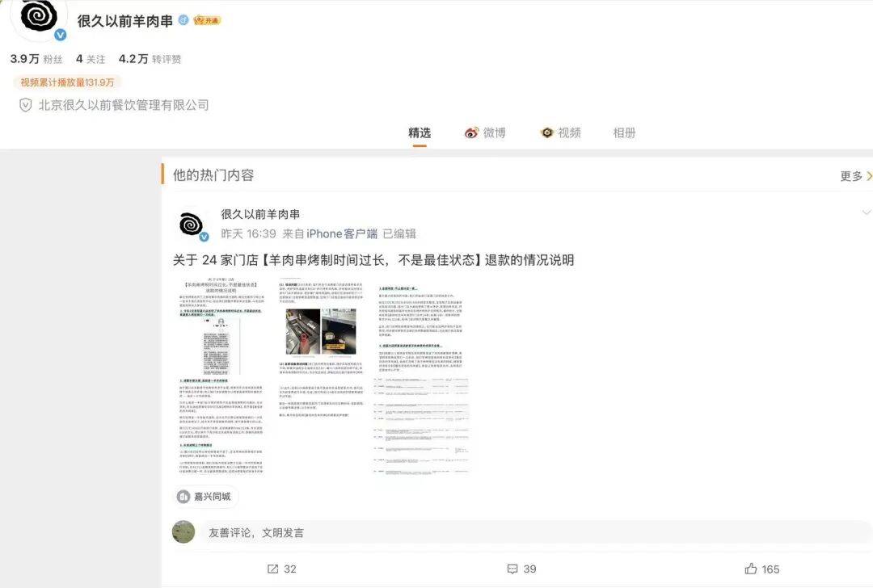Screen dimensions: 873x588
Task: Click the shield icon beside company name
Action: [26, 105]
